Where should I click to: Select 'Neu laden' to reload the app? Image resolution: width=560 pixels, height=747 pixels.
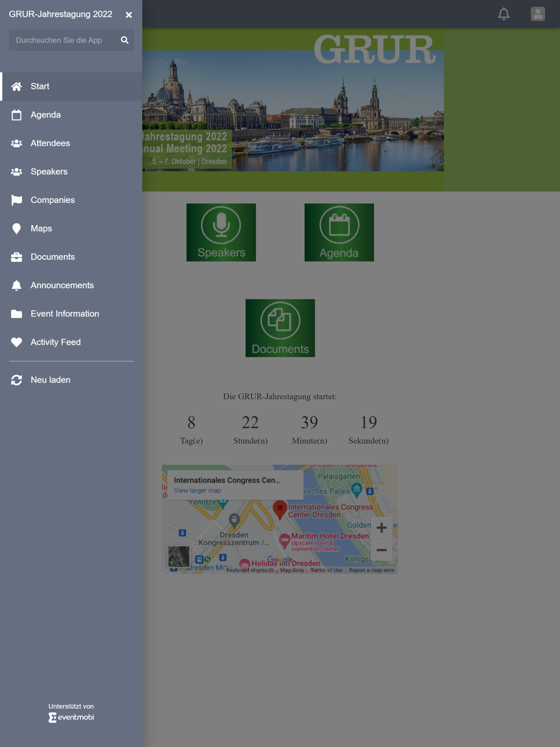pyautogui.click(x=71, y=380)
